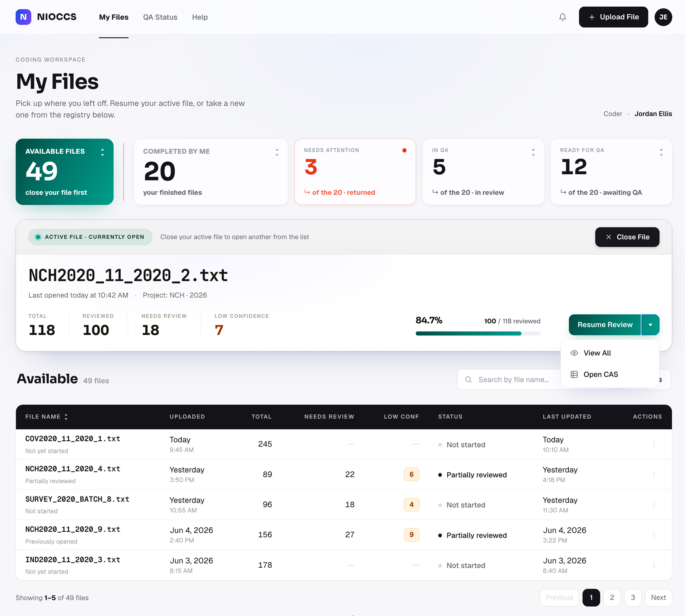Image resolution: width=685 pixels, height=616 pixels.
Task: Select file name IND2020_11_2020_3.txt
Action: [73, 560]
